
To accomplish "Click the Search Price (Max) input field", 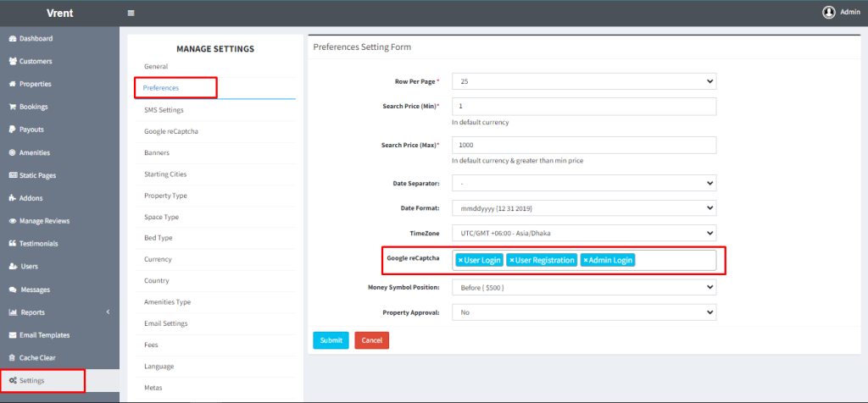I will point(583,146).
